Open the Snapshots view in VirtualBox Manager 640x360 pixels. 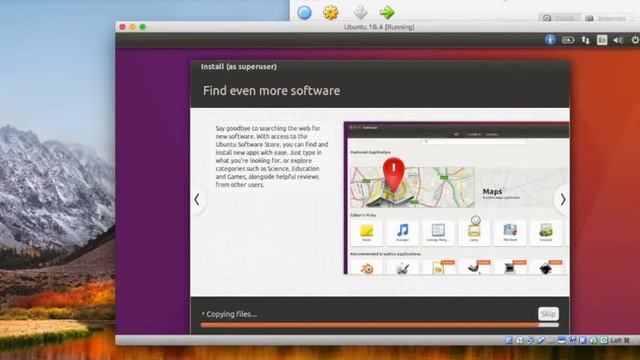[x=606, y=18]
